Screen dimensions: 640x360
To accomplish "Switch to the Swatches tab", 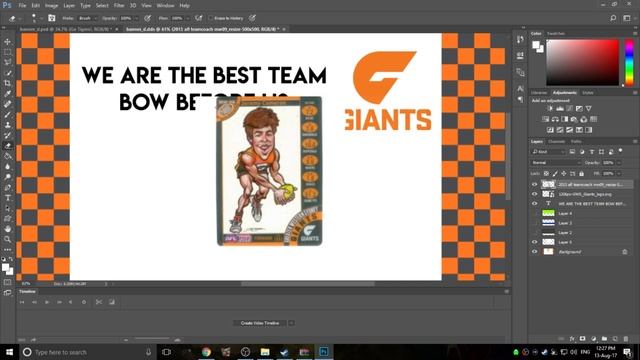I will (x=556, y=33).
